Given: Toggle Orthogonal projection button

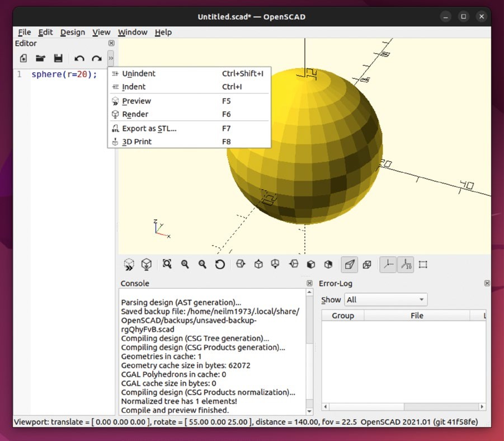Looking at the screenshot, I should pos(367,264).
